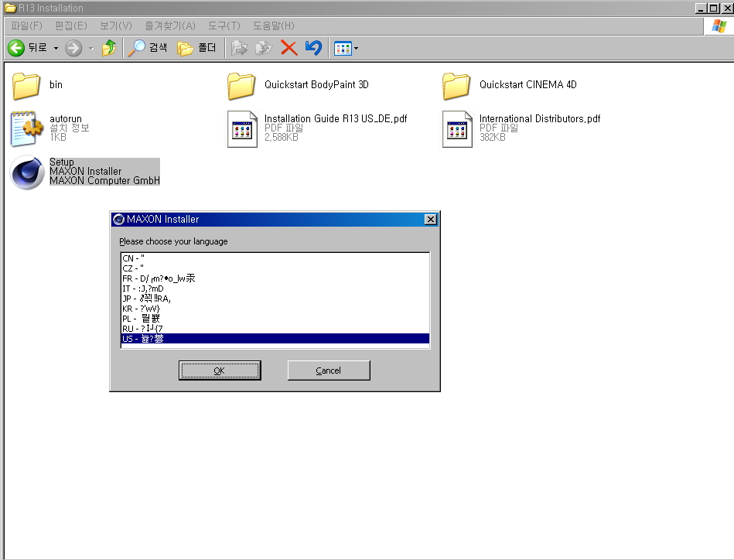Select the IT language entry
This screenshot has height=560, width=734.
click(275, 289)
